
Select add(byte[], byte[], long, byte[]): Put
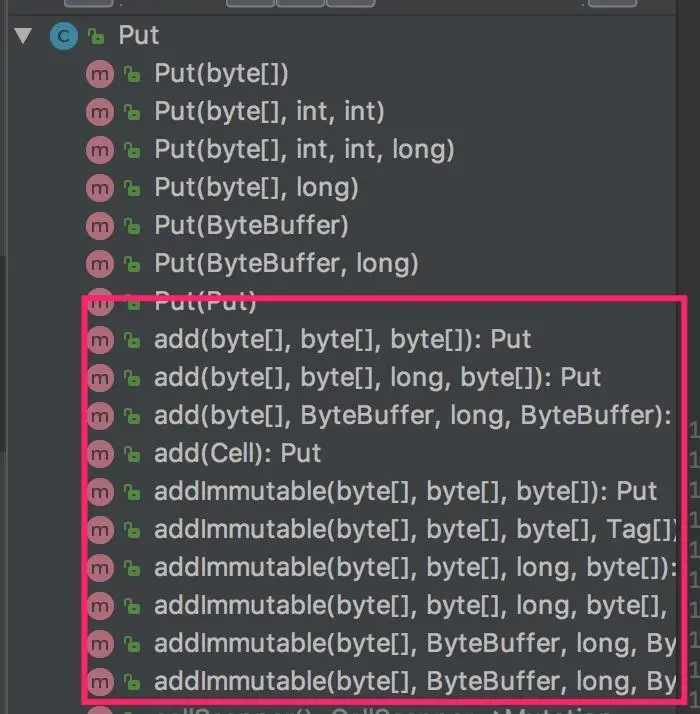(x=378, y=378)
